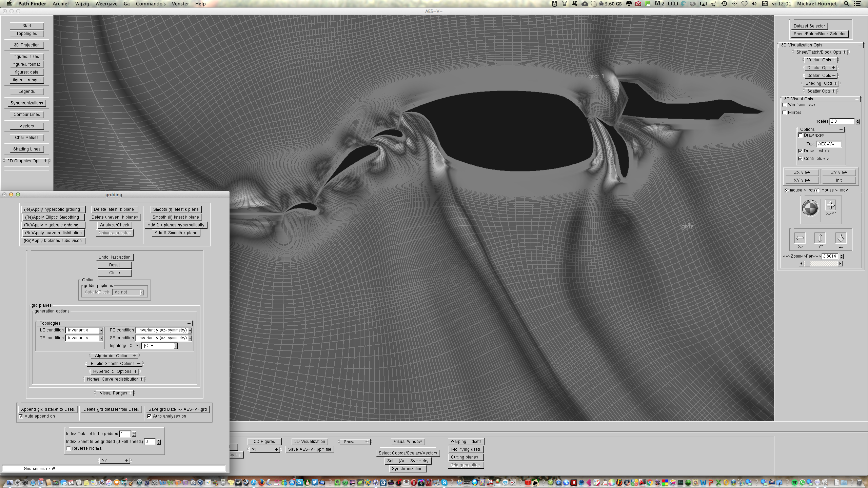Click the Index Dataset to be gridded field
Screen dimensions: 868x488
tap(125, 434)
